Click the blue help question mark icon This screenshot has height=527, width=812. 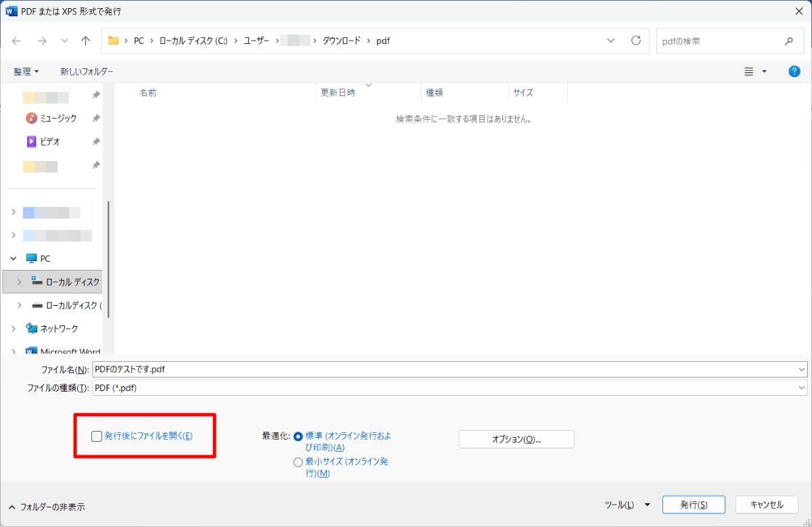(x=794, y=71)
